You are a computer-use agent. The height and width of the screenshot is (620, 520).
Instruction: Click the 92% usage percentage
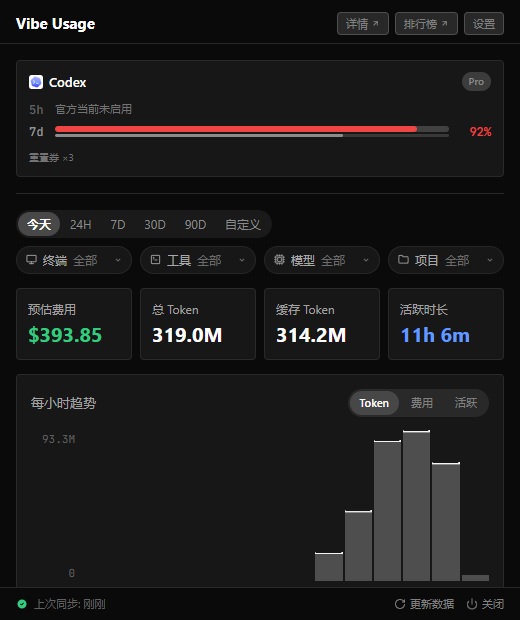pyautogui.click(x=480, y=132)
